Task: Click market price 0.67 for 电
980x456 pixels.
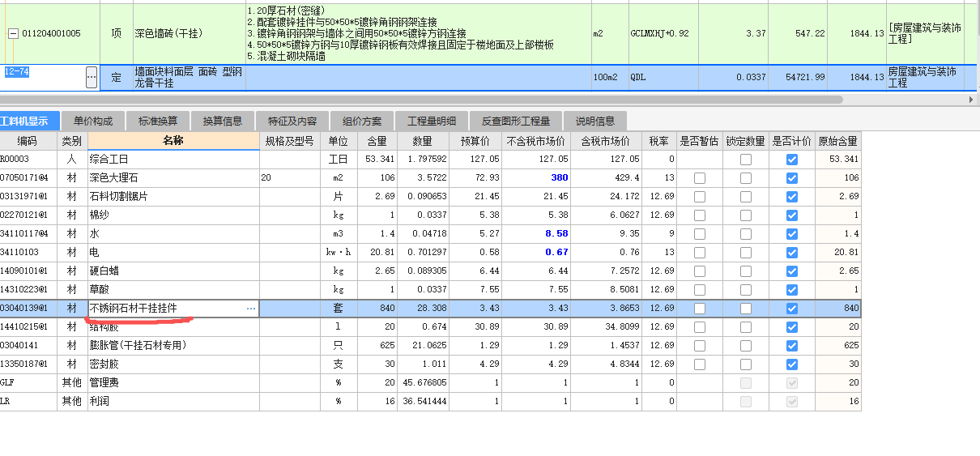Action: pyautogui.click(x=537, y=253)
